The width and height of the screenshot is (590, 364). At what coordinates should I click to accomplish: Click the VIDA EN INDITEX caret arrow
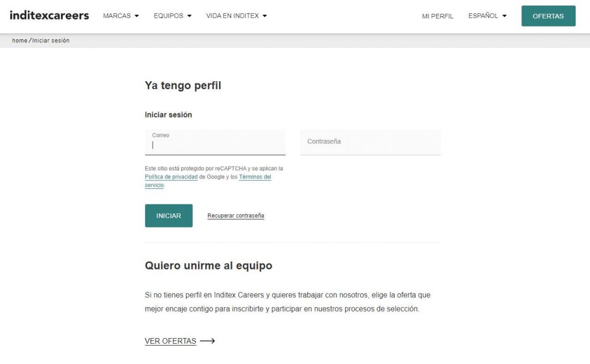264,16
